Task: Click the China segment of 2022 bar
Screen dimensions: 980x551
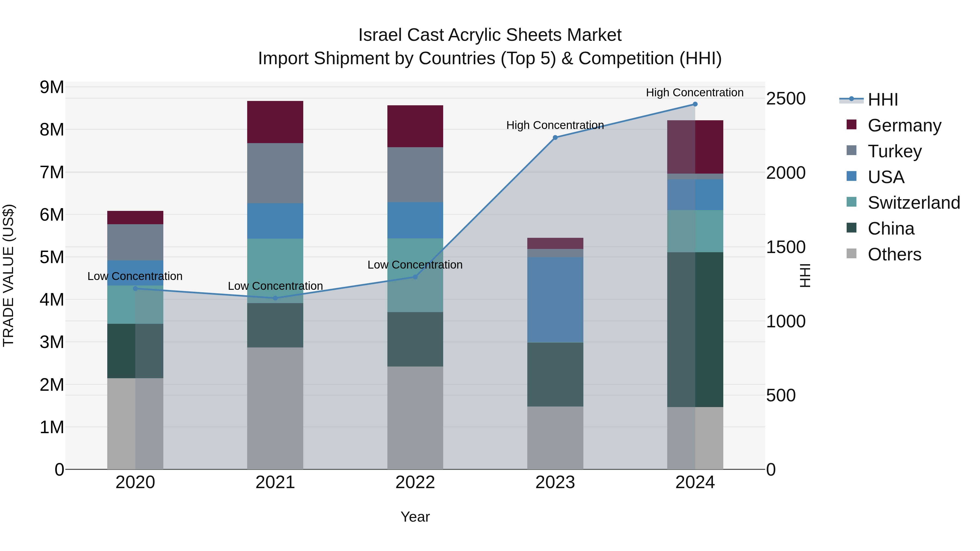Action: (415, 340)
